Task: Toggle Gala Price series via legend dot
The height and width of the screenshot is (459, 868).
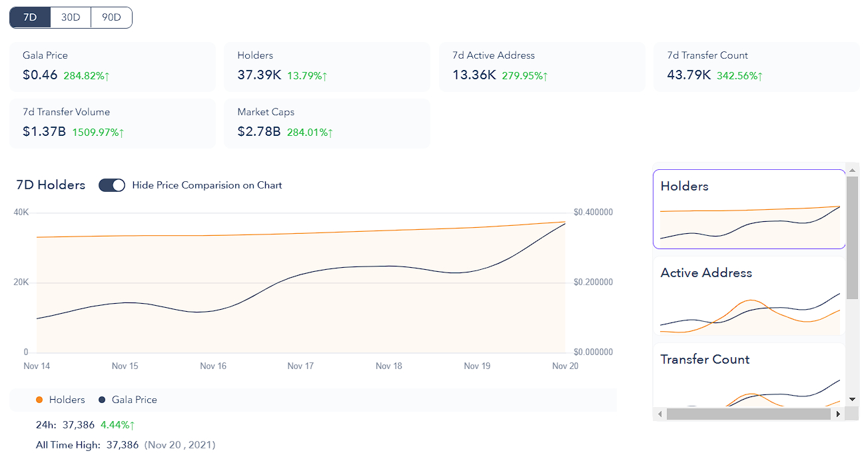Action: pos(102,400)
